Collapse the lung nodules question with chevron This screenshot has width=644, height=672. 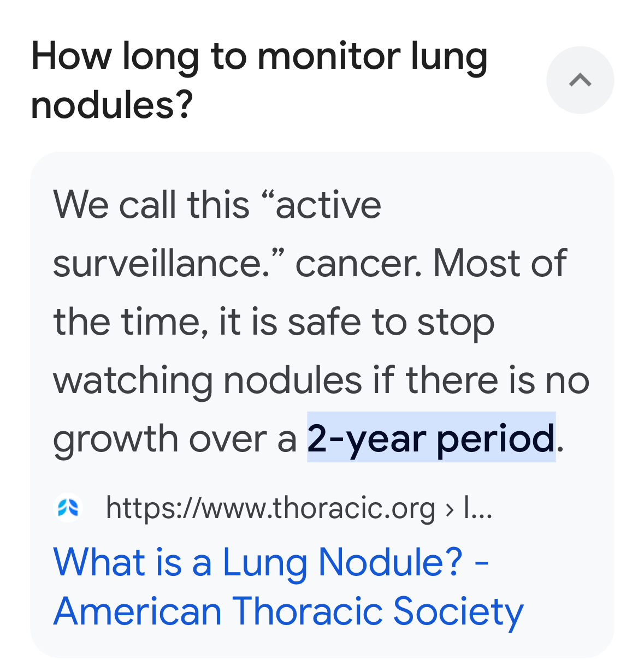(580, 80)
